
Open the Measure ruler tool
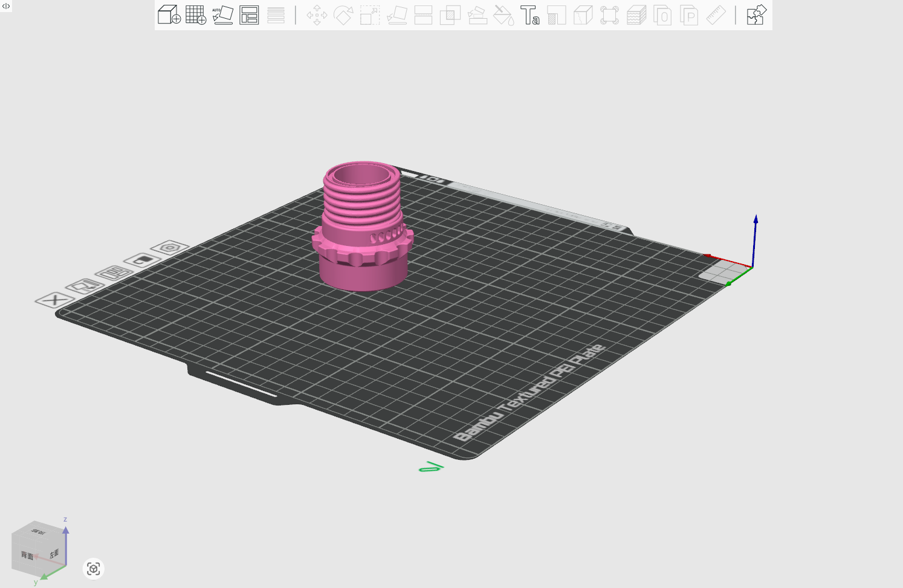[716, 15]
